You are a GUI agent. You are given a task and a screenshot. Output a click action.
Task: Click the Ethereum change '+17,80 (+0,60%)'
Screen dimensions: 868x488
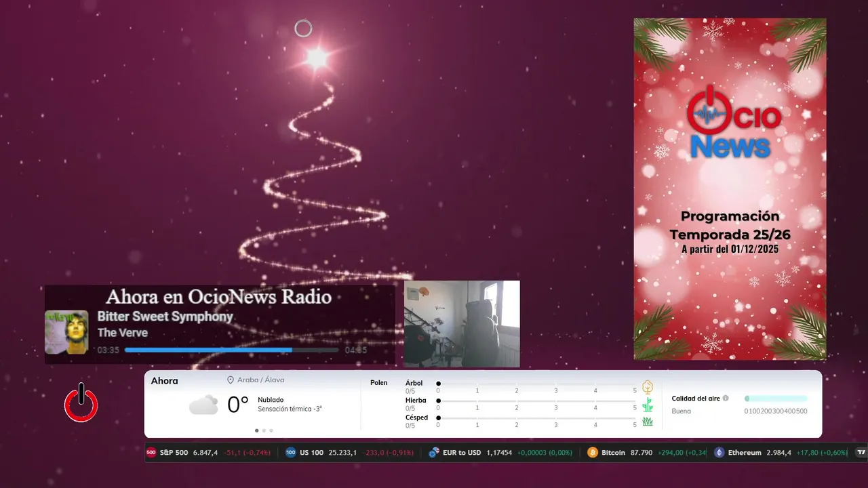click(x=822, y=452)
